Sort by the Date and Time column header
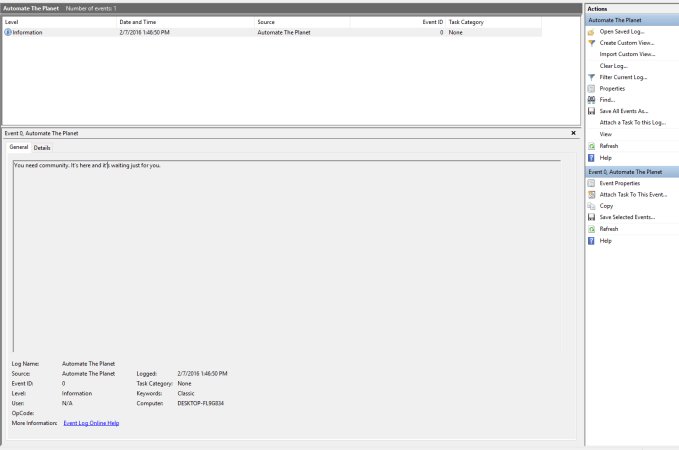This screenshot has height=450, width=679. click(185, 22)
